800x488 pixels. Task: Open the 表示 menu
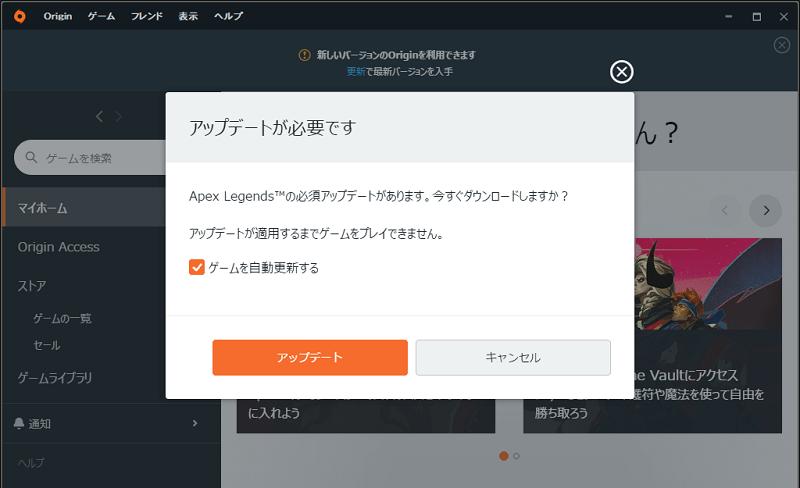pyautogui.click(x=188, y=16)
